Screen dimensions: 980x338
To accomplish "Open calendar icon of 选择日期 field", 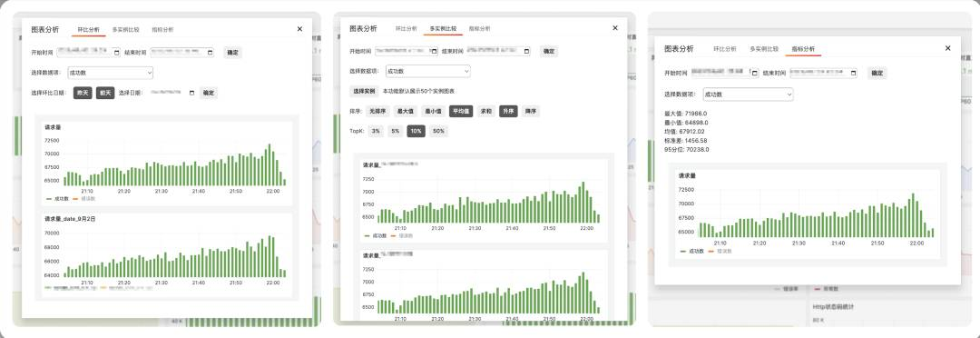I will tap(191, 93).
